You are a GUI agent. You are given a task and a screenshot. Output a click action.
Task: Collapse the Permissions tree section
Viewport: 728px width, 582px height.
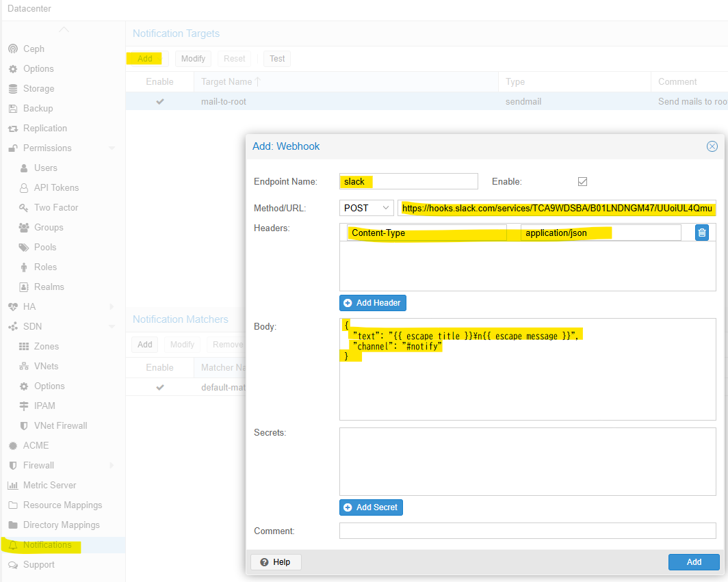tap(112, 148)
